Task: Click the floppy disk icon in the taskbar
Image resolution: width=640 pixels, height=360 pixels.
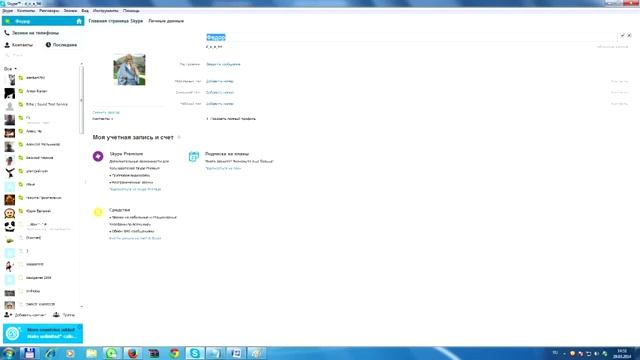Action: pyautogui.click(x=29, y=353)
